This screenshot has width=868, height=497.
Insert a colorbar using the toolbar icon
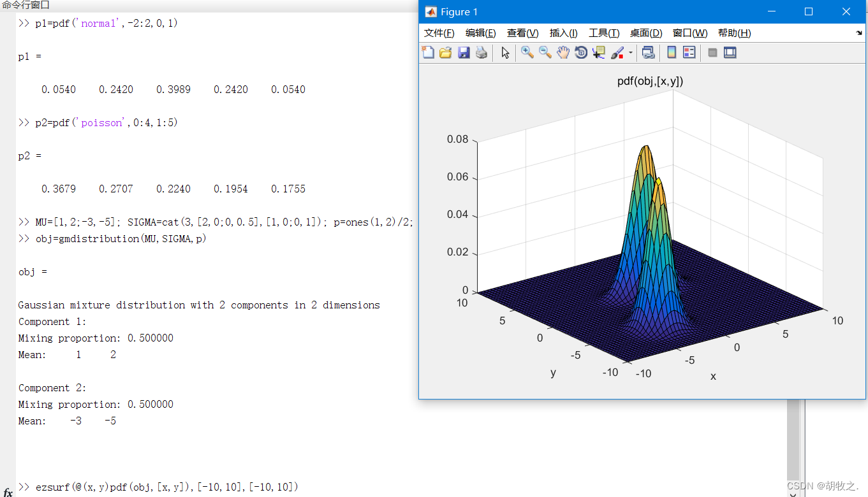(672, 53)
